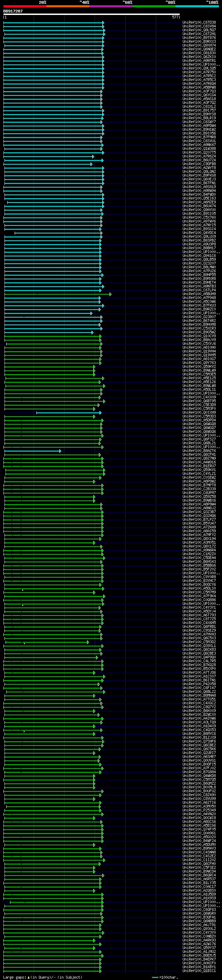Click the purple ~60% identity legend segment
This screenshot has width=222, height=980.
(111, 6)
